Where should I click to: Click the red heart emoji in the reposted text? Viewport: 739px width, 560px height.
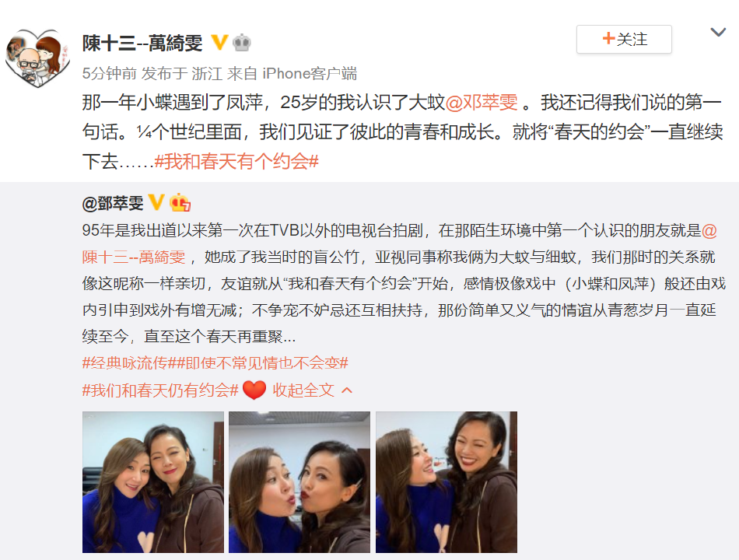[x=254, y=390]
